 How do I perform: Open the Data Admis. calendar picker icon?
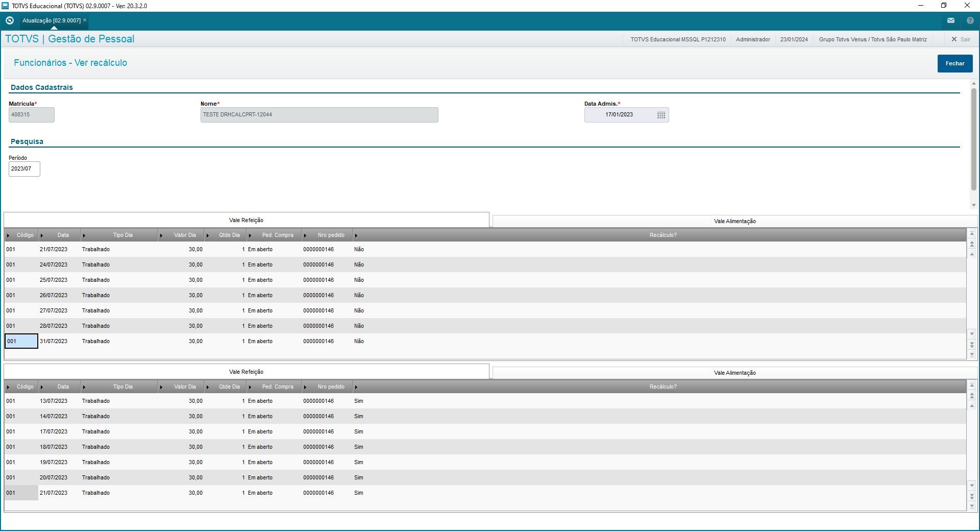661,115
